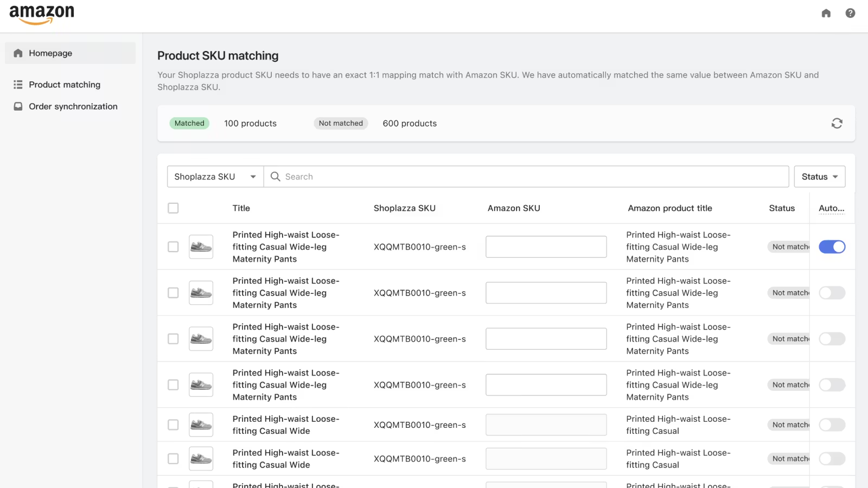Click fifth row Amazon SKU field
The height and width of the screenshot is (488, 868).
point(546,425)
